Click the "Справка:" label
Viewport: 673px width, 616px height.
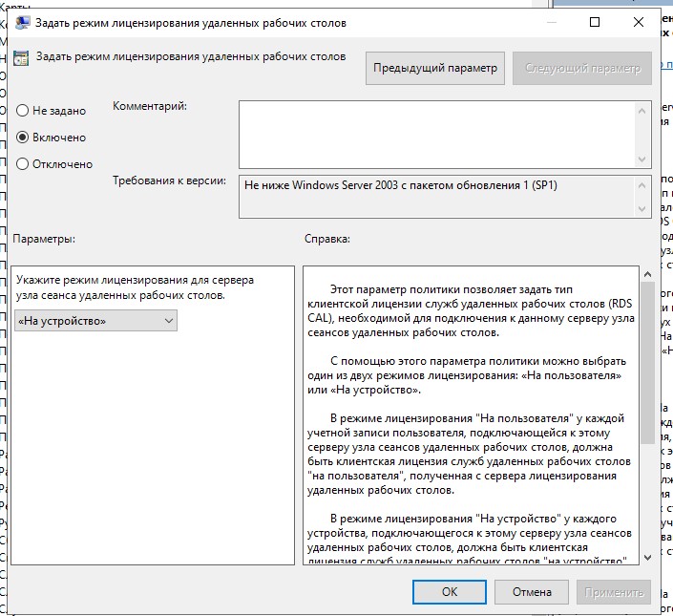pos(327,239)
